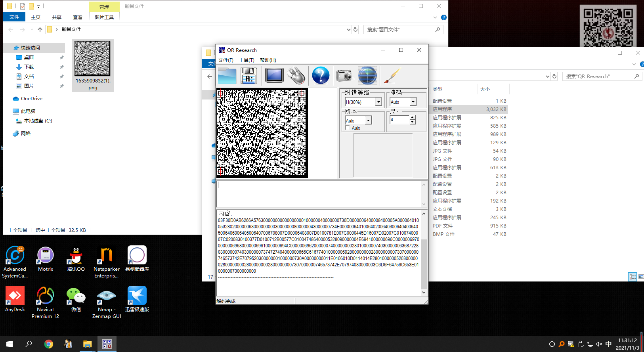Click File Explorer icon on the taskbar

coord(87,344)
